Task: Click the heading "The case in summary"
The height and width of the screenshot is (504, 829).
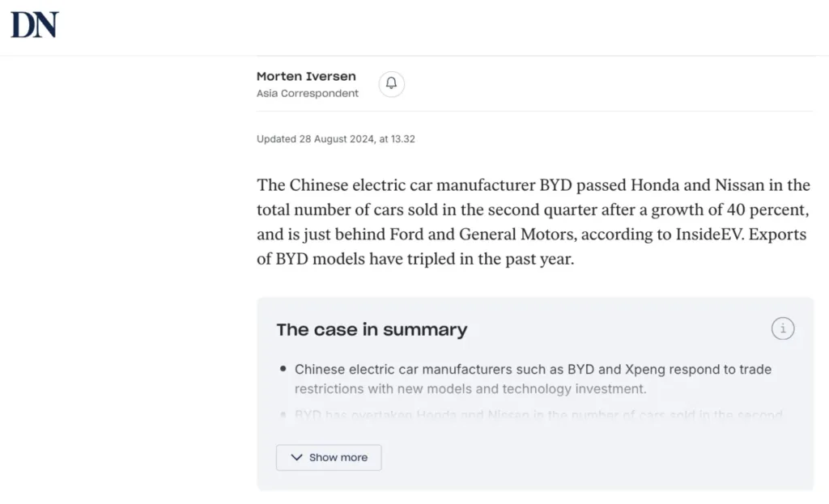Action: pyautogui.click(x=372, y=330)
